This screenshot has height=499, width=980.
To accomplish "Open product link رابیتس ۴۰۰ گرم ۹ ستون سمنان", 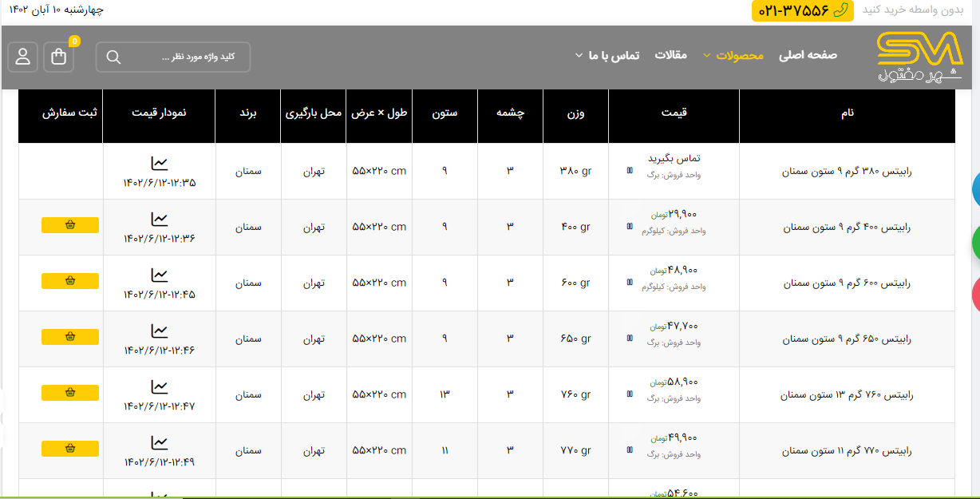I will click(847, 228).
